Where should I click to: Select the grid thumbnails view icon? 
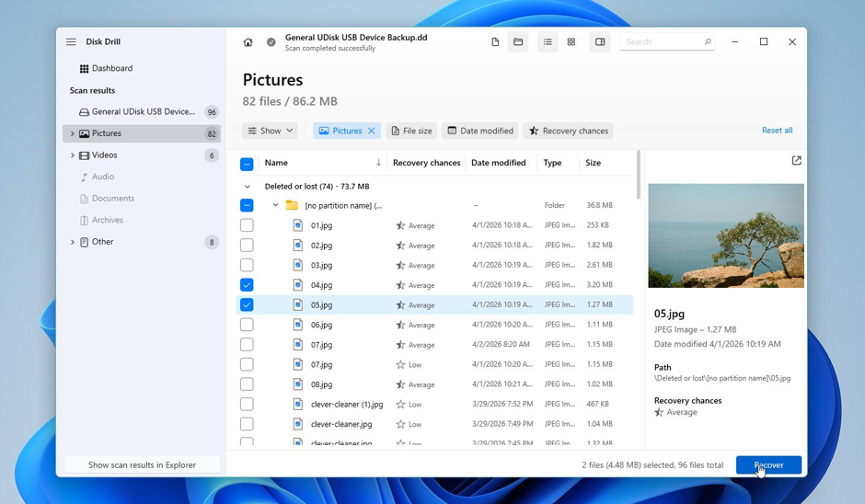(x=571, y=42)
